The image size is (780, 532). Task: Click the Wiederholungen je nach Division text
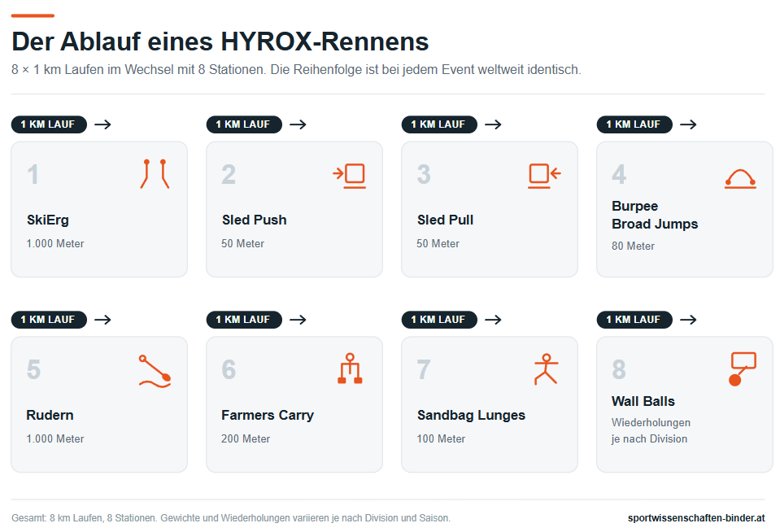tap(651, 430)
